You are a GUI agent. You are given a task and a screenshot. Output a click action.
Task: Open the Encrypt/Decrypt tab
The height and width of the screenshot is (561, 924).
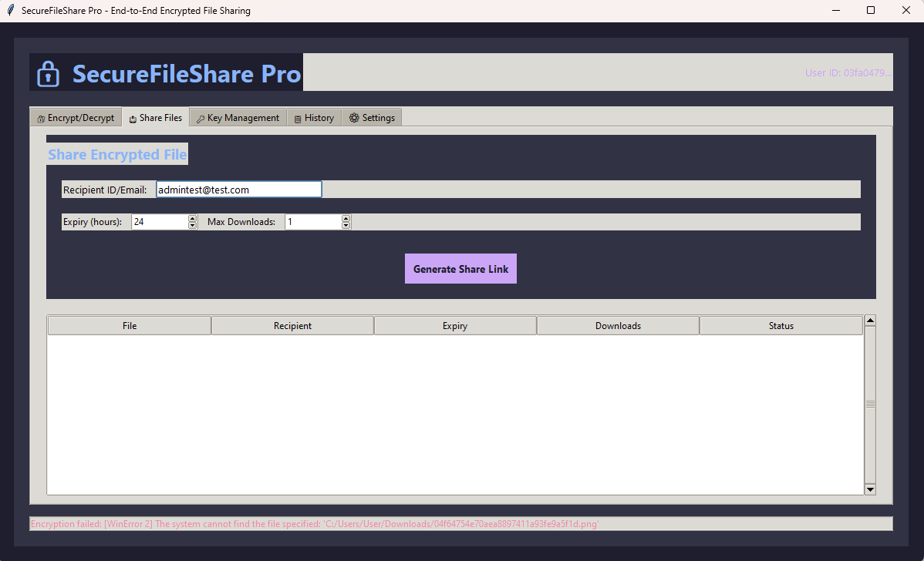pos(76,118)
